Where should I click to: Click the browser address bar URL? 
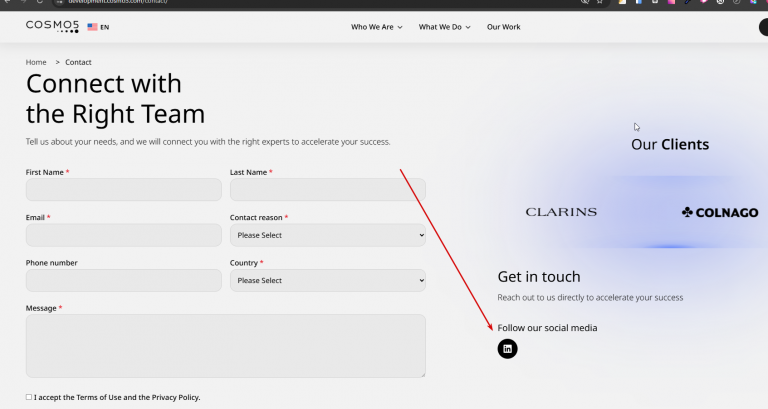(x=118, y=2)
